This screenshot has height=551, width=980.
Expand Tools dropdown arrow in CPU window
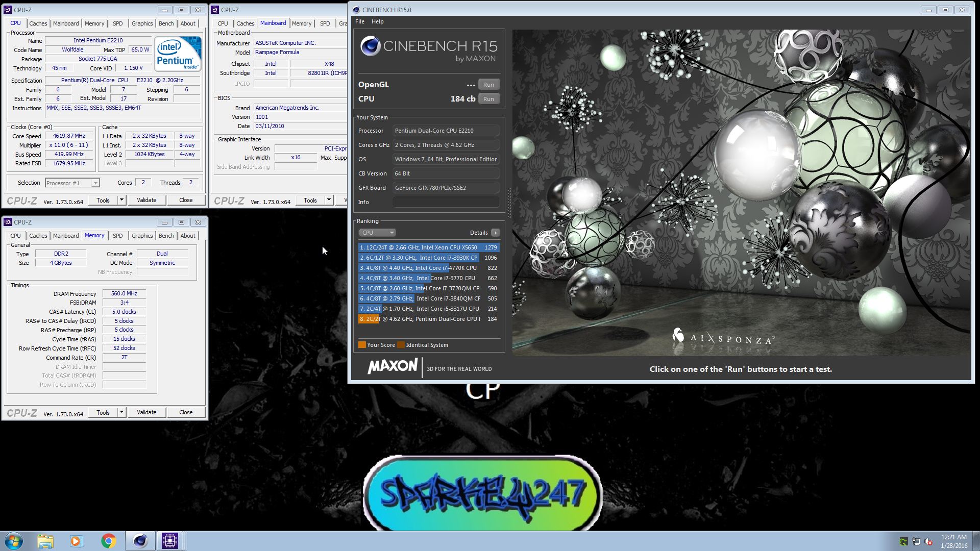121,200
